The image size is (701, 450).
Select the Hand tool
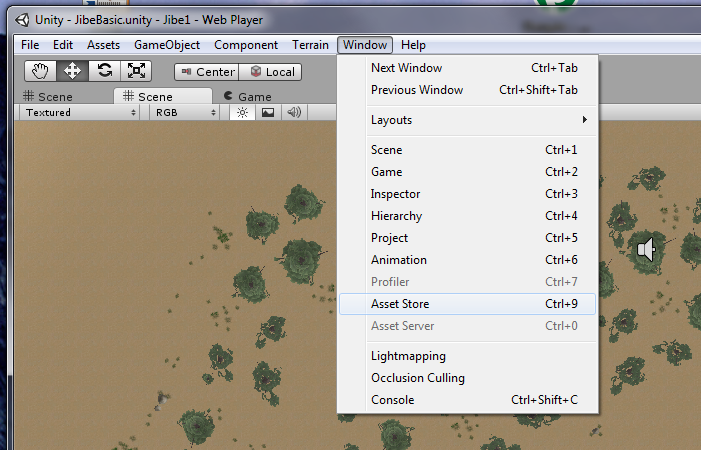click(x=40, y=71)
